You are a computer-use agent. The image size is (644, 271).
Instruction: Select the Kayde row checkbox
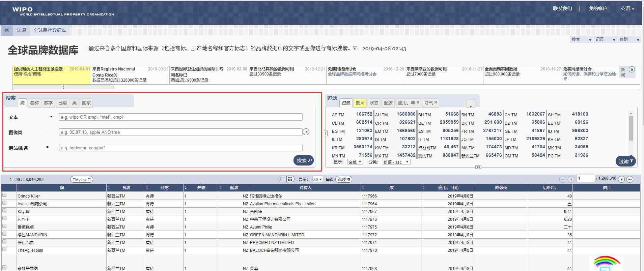4,211
